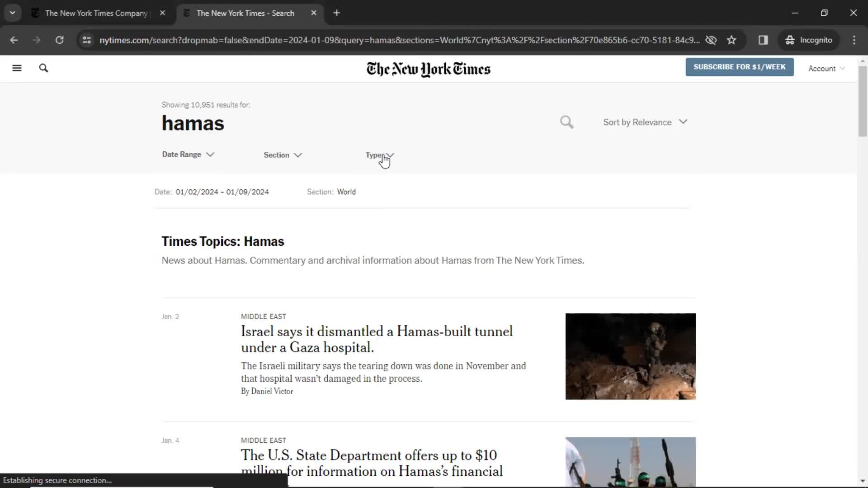This screenshot has height=488, width=868.
Task: Click the large search icon beside hamas
Action: 566,122
